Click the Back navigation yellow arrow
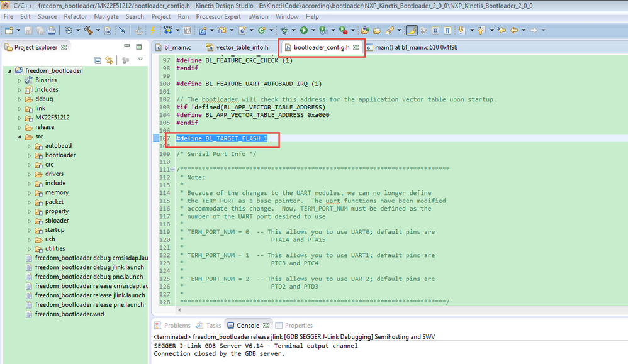Image resolution: width=628 pixels, height=364 pixels. click(x=514, y=30)
